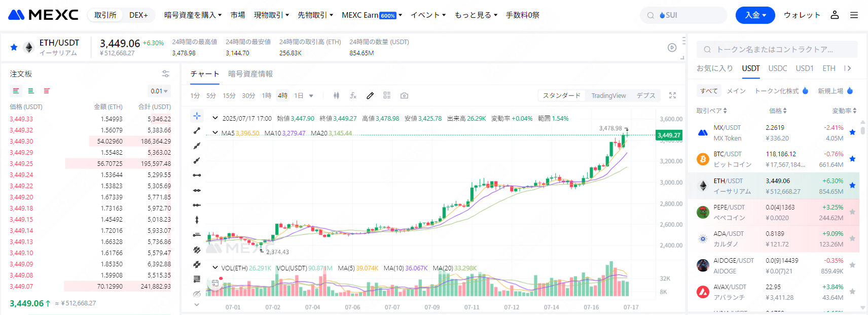Open order book 0.01 precision dropdown
Image resolution: width=868 pixels, height=315 pixels.
159,91
